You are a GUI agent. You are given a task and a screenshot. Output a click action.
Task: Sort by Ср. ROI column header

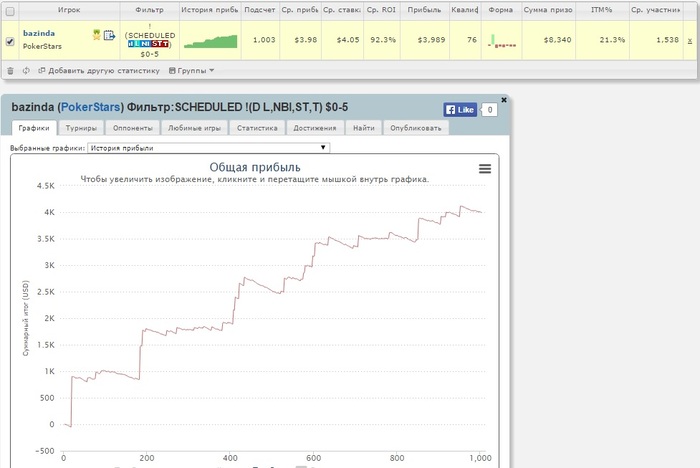[x=381, y=10]
